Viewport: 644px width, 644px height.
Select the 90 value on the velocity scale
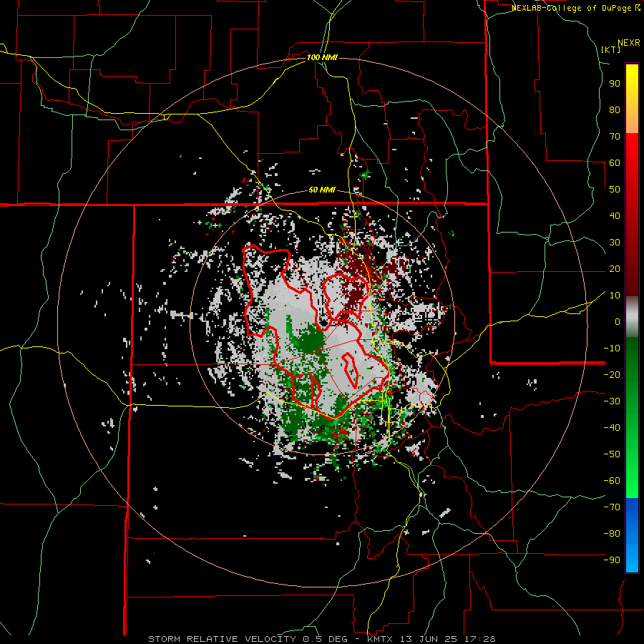(615, 84)
